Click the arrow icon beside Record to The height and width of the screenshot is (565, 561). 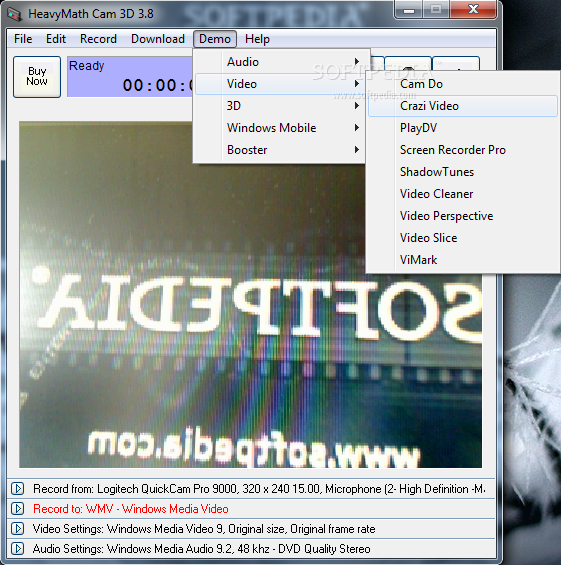[x=17, y=509]
